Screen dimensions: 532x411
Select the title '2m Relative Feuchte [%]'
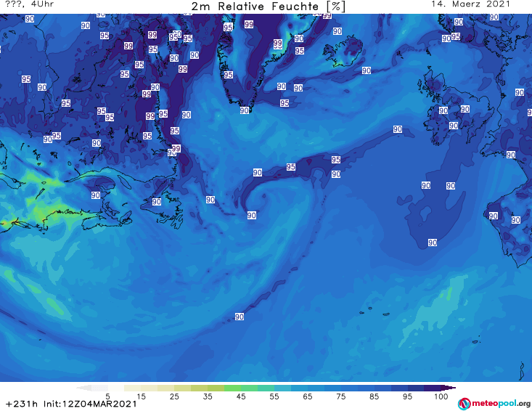269,7
